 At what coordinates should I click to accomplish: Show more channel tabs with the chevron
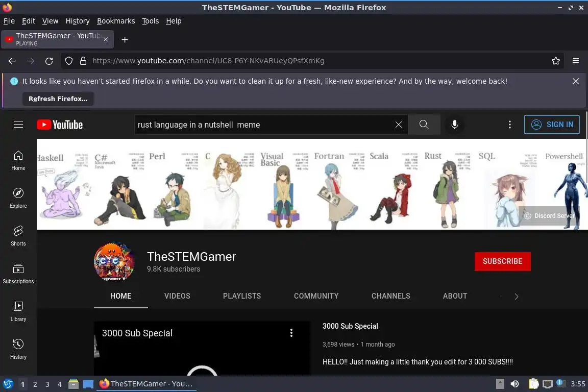point(517,297)
